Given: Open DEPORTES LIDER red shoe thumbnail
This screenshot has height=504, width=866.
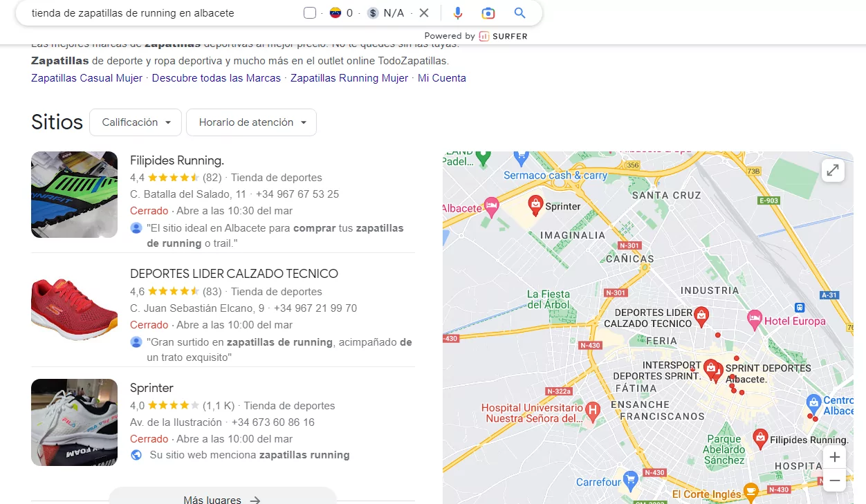Looking at the screenshot, I should 74,308.
